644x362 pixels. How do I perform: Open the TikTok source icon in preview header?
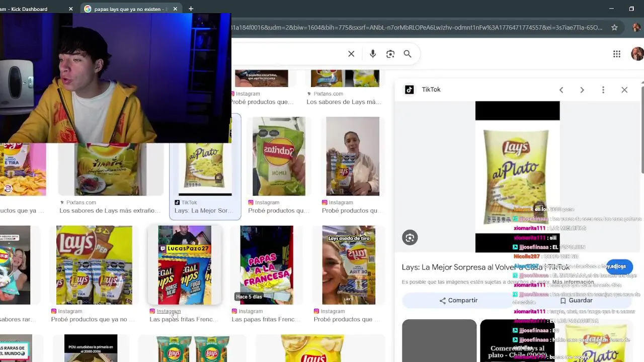410,89
